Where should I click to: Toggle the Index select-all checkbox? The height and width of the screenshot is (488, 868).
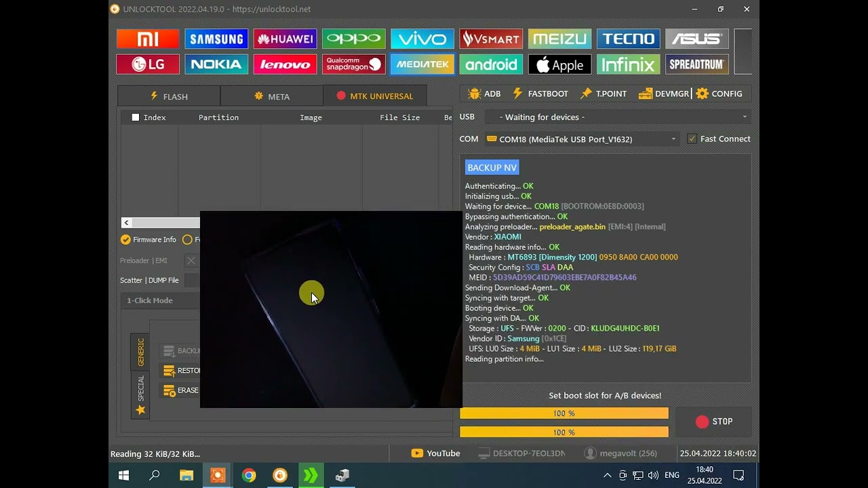point(136,117)
